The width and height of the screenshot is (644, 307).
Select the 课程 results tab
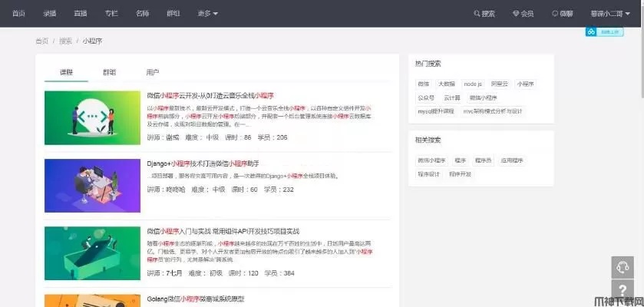[66, 72]
